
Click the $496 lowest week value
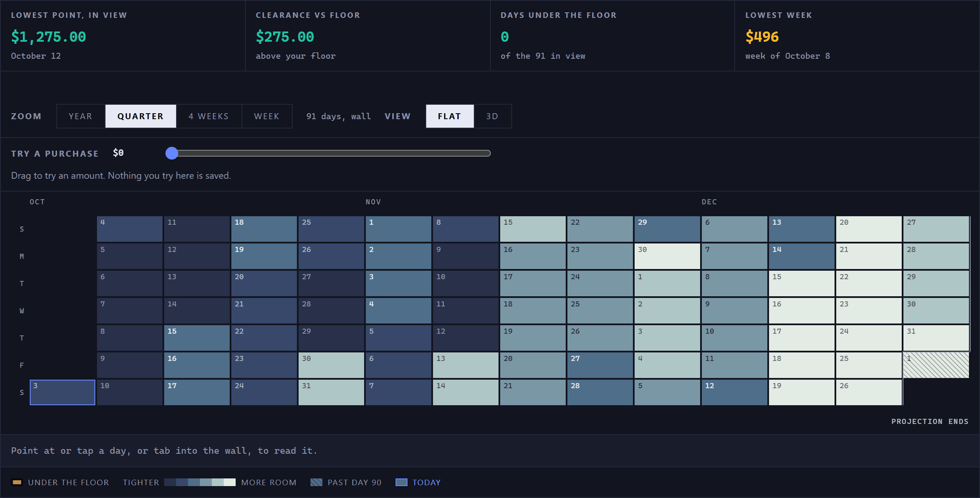pyautogui.click(x=762, y=37)
